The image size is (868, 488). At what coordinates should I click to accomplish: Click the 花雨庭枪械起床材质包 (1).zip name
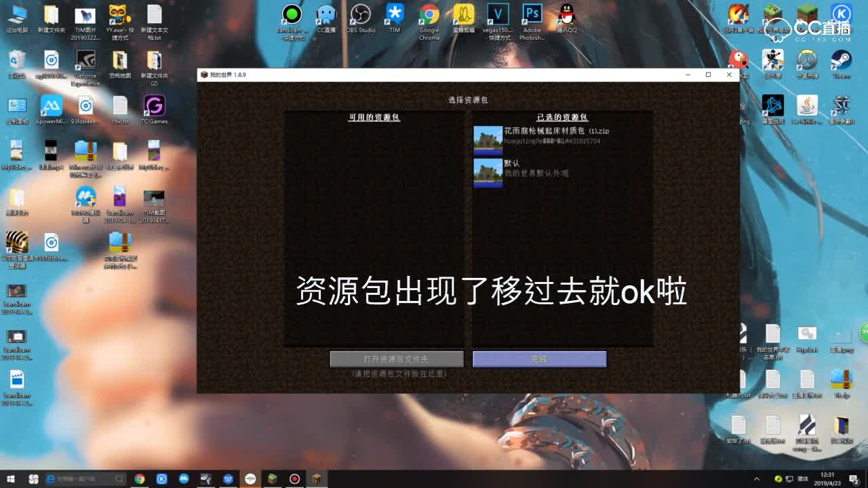(x=556, y=131)
